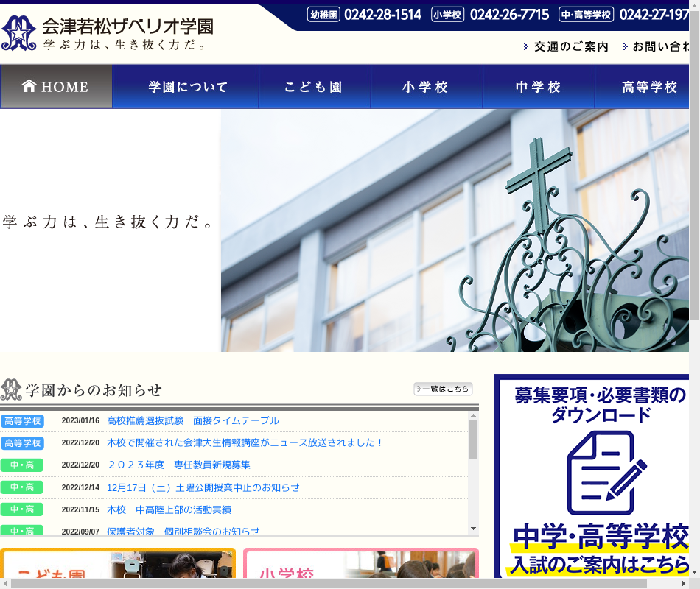Image resolution: width=700 pixels, height=589 pixels.
Task: Click the cross and school building hero image
Action: [454, 230]
